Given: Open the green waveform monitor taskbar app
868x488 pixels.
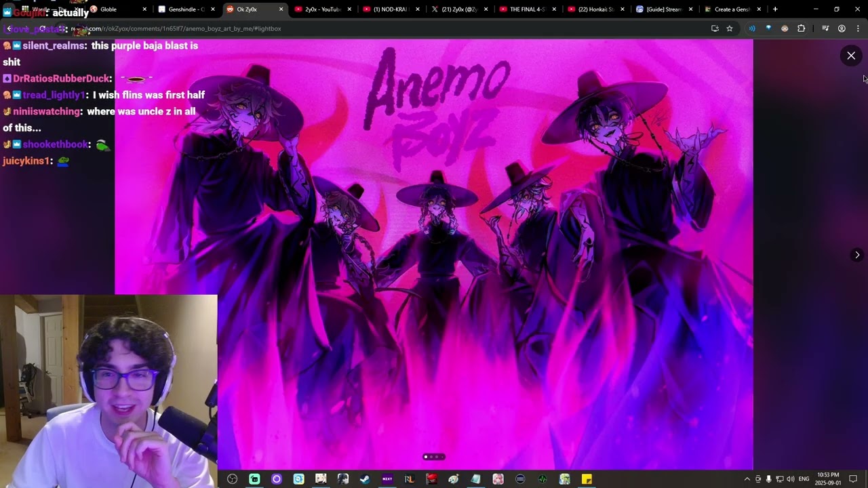Looking at the screenshot, I should point(542,479).
